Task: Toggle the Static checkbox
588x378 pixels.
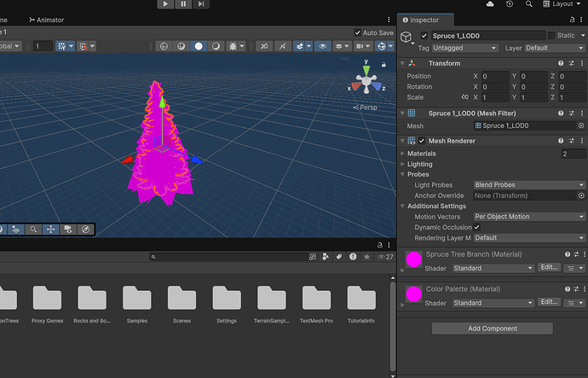Action: 551,36
